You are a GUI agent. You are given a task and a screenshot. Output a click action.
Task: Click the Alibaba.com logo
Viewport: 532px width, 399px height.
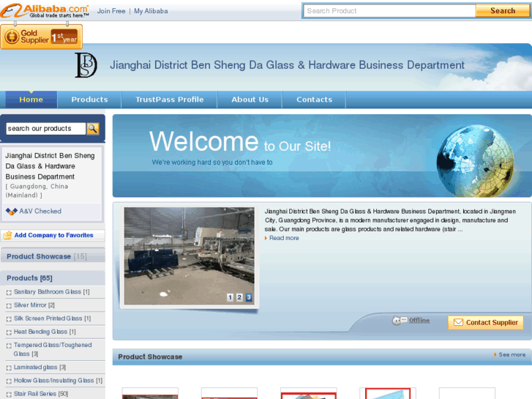(45, 11)
